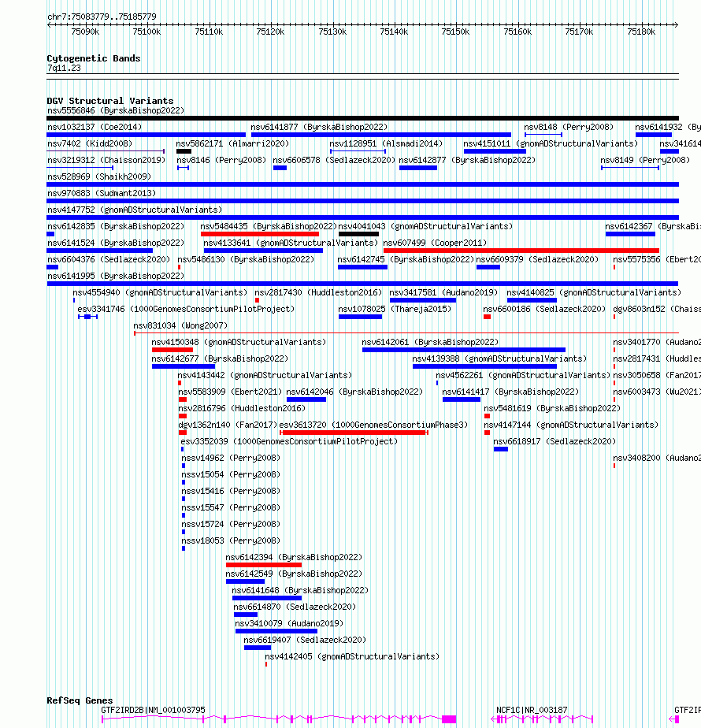
Task: Click the nsv4133641 gnomAD label
Action: [x=291, y=243]
